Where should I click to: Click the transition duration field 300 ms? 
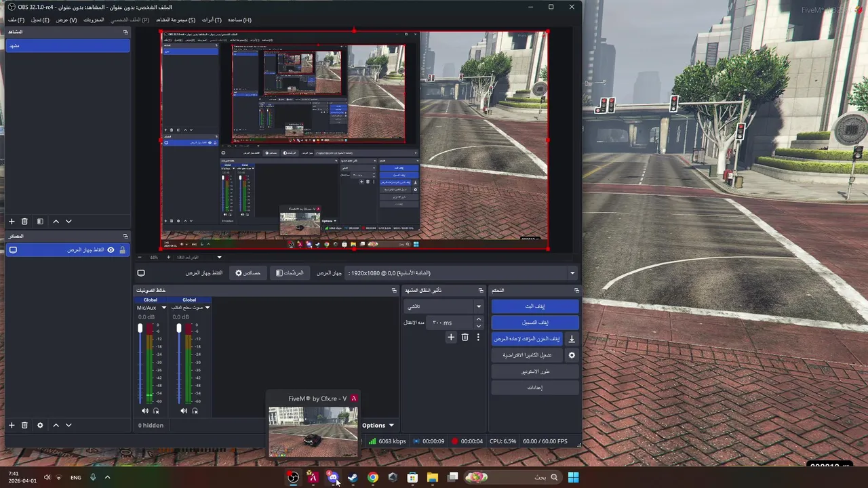pyautogui.click(x=450, y=323)
